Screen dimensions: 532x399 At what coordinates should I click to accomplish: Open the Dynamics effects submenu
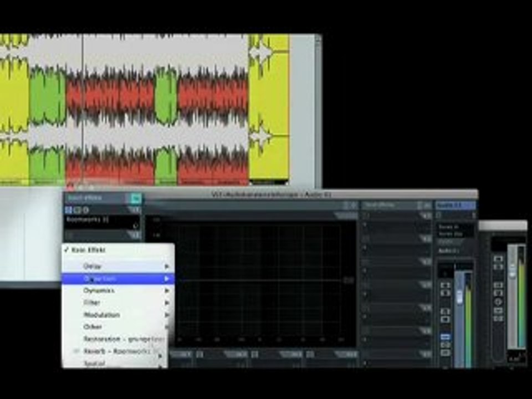tap(117, 290)
